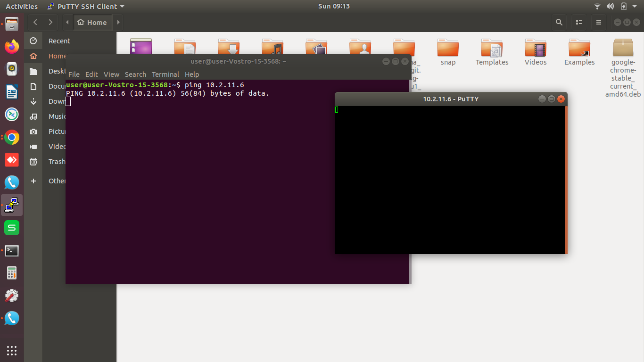The width and height of the screenshot is (644, 362).
Task: Click the Trash bin icon in Files sidebar
Action: click(x=33, y=162)
